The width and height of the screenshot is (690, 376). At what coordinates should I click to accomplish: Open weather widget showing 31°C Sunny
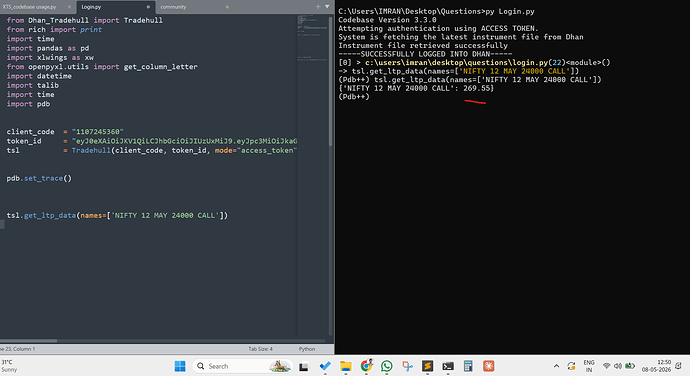[9, 366]
